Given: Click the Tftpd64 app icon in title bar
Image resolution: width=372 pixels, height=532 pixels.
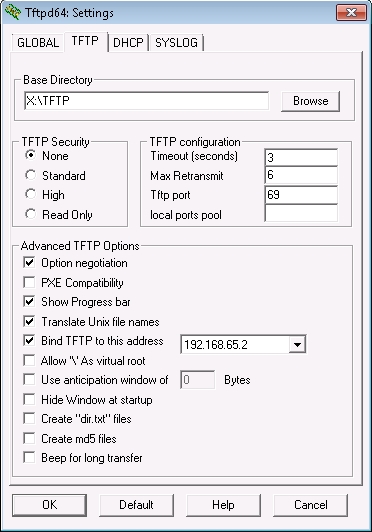Looking at the screenshot, I should (13, 13).
